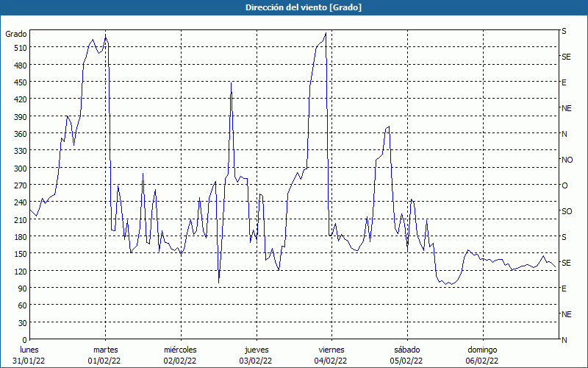Click the chart title "Dirección del viento [Grado]"
588x368 pixels.
pyautogui.click(x=304, y=7)
